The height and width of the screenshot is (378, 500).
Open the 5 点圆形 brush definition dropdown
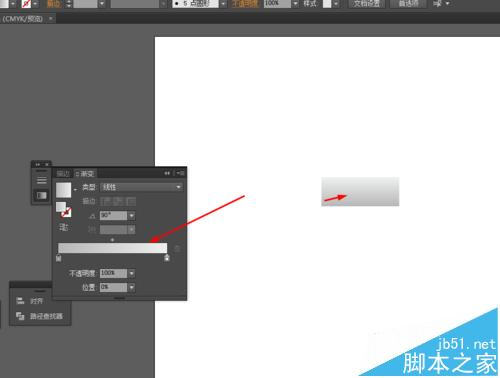[x=223, y=4]
